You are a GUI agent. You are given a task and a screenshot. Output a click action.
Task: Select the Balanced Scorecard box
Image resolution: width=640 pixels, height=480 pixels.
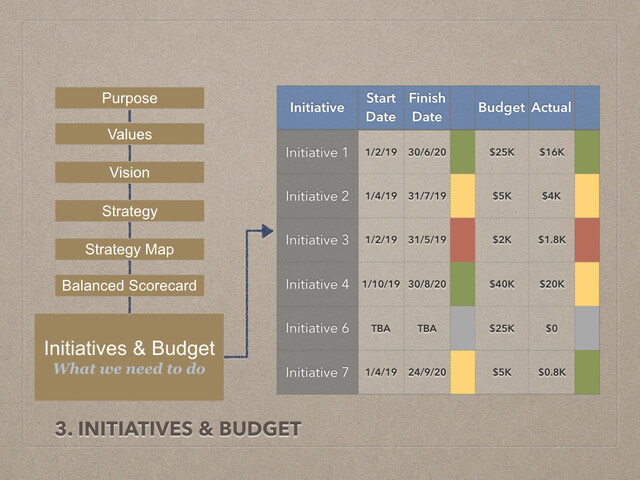pyautogui.click(x=129, y=286)
